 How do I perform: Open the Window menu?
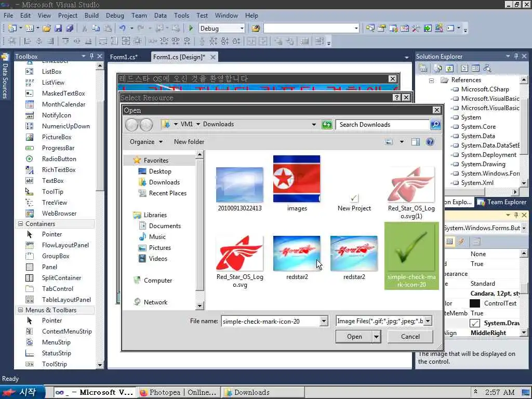(227, 16)
